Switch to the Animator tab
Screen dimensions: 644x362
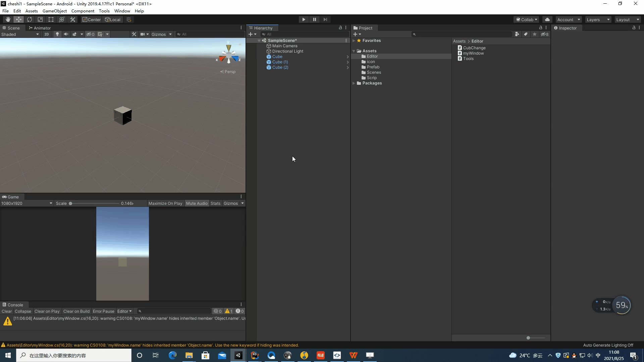[x=40, y=28]
